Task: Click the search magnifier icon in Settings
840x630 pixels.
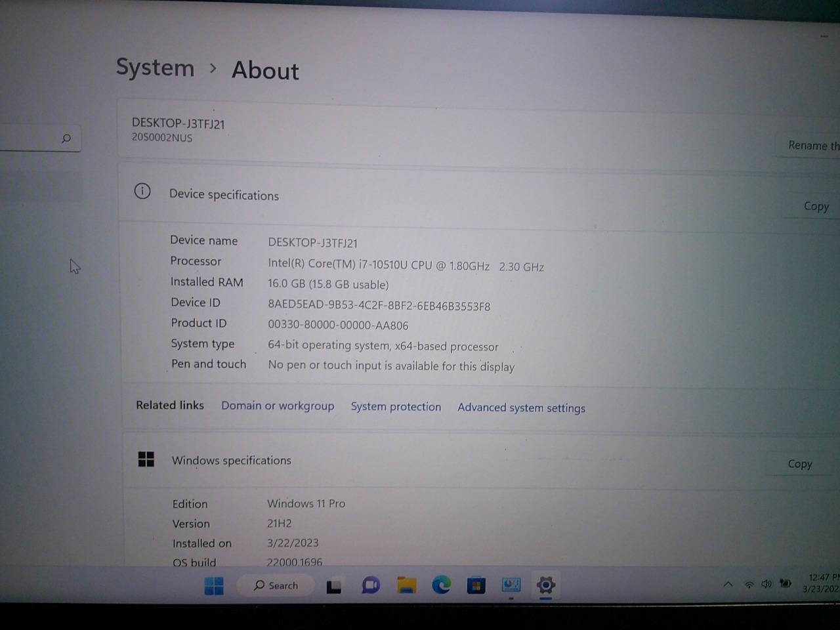Action: pos(66,138)
